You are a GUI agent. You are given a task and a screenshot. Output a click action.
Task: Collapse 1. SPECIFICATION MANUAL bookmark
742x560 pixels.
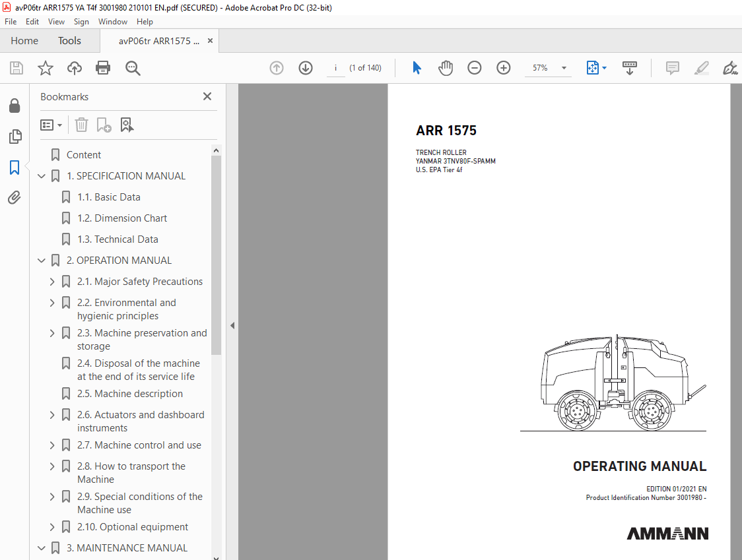(x=42, y=176)
